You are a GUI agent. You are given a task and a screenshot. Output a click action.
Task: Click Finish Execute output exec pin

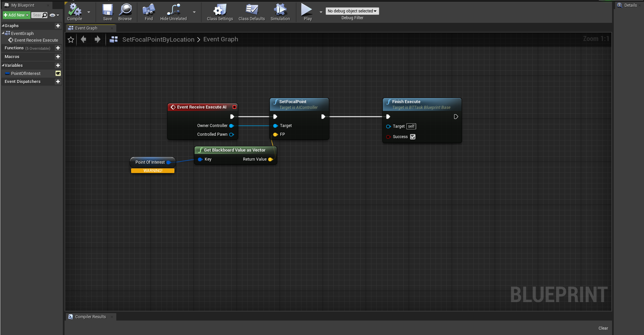(456, 117)
